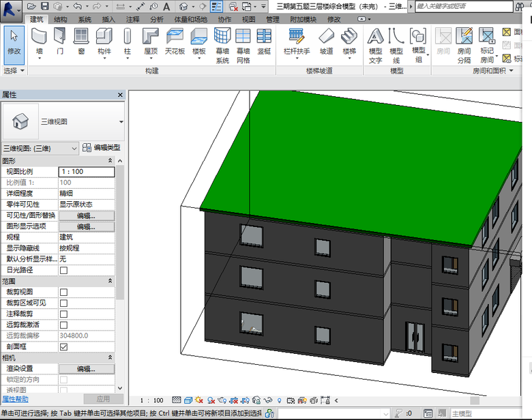Toggle the 日光路径 checkbox
The image size is (532, 420).
click(63, 270)
